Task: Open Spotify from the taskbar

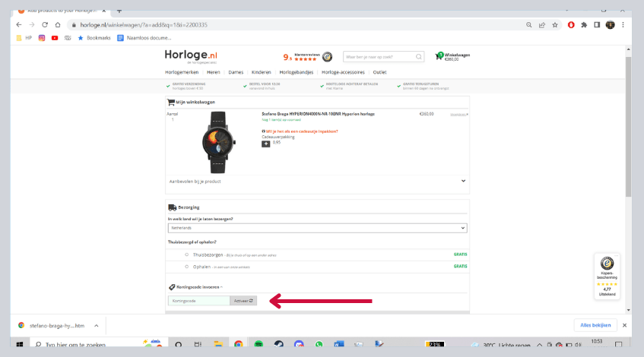Action: click(259, 344)
